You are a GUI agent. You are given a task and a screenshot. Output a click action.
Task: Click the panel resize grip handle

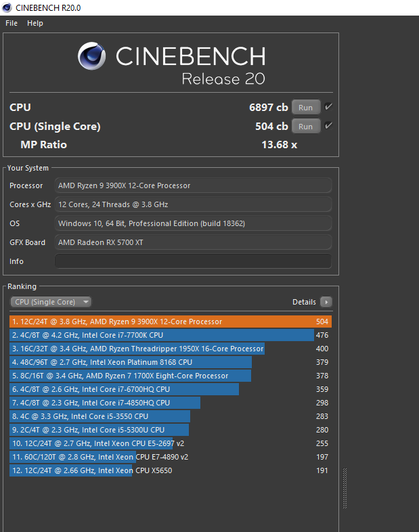click(344, 488)
